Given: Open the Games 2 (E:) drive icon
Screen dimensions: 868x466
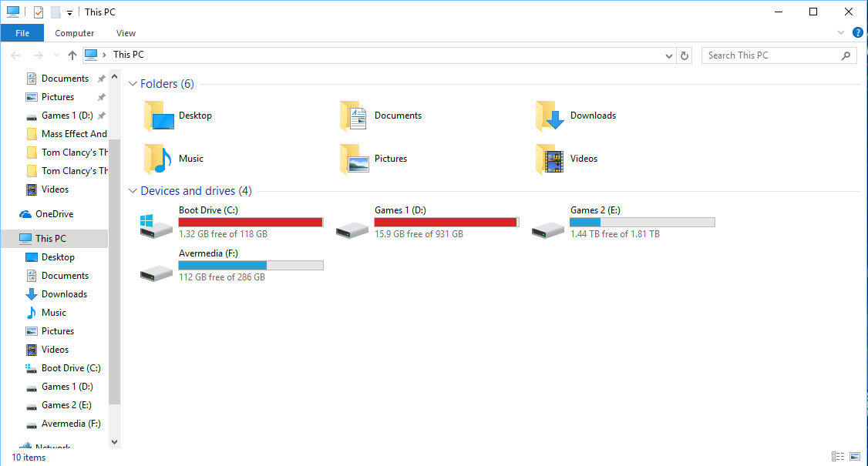Looking at the screenshot, I should (x=547, y=228).
